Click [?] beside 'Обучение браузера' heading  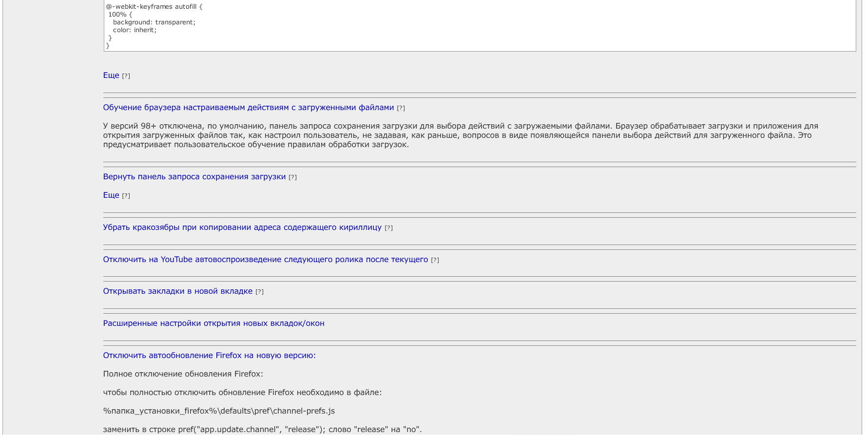(x=401, y=108)
